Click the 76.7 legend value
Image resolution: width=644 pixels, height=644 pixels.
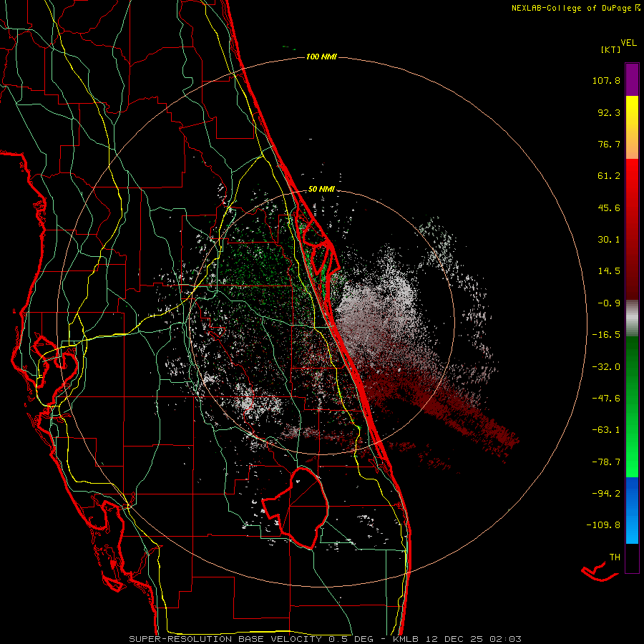pyautogui.click(x=609, y=144)
